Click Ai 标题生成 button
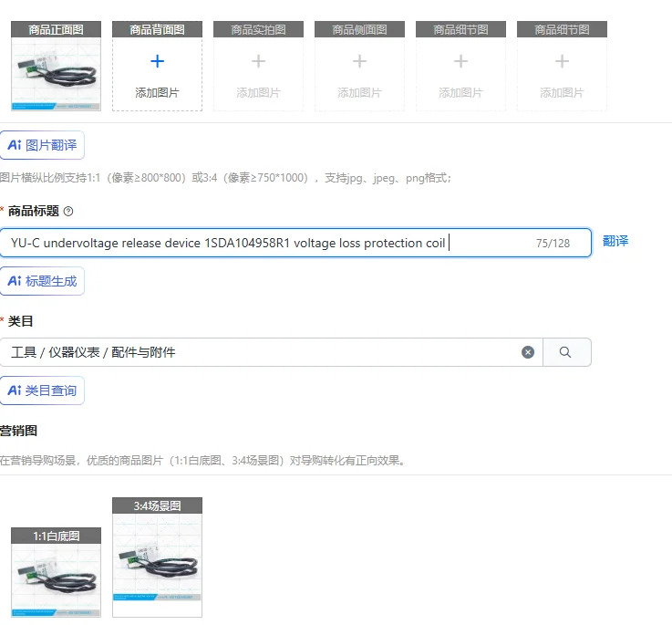 (42, 281)
